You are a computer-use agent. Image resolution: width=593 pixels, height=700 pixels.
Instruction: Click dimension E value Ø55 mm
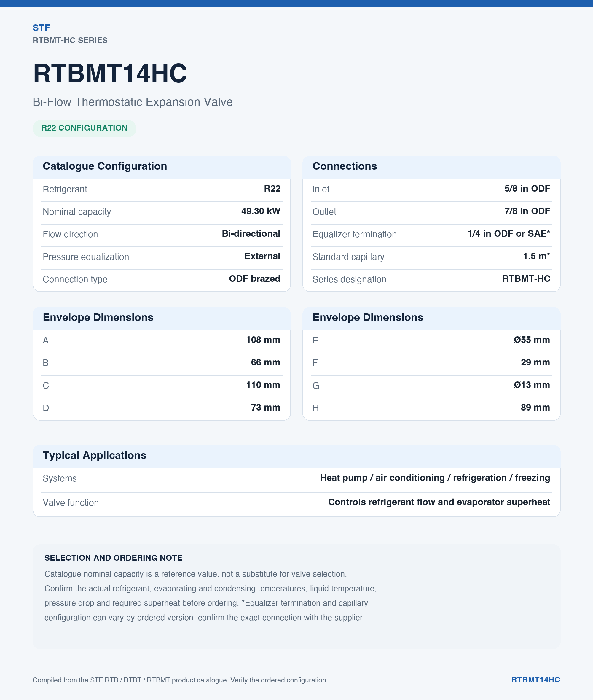point(532,340)
